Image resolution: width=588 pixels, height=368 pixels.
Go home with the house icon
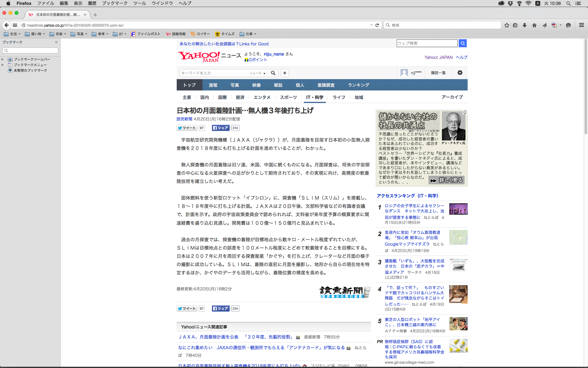(x=534, y=25)
